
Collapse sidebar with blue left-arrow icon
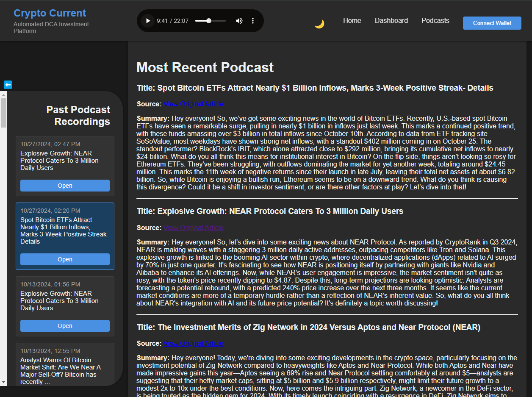coord(8,85)
